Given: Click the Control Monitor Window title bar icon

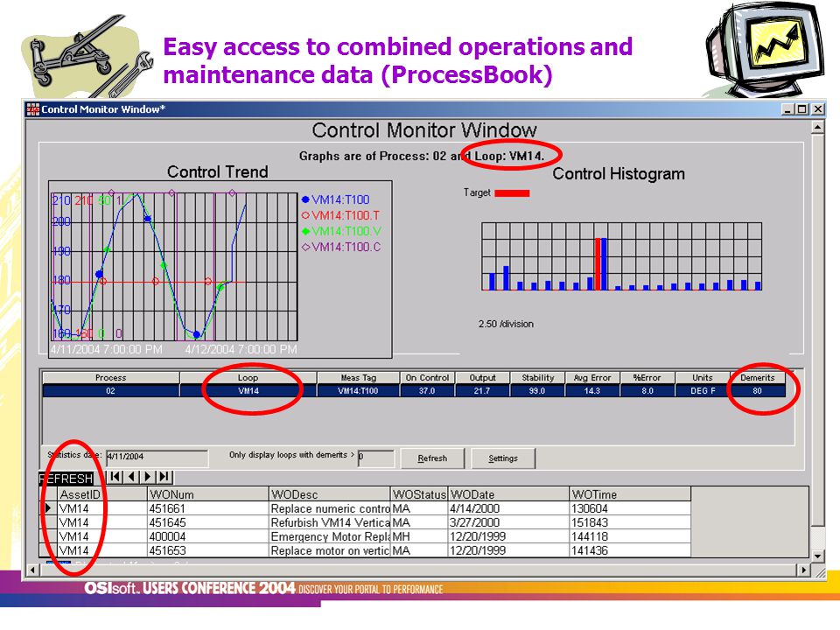Looking at the screenshot, I should (33, 109).
